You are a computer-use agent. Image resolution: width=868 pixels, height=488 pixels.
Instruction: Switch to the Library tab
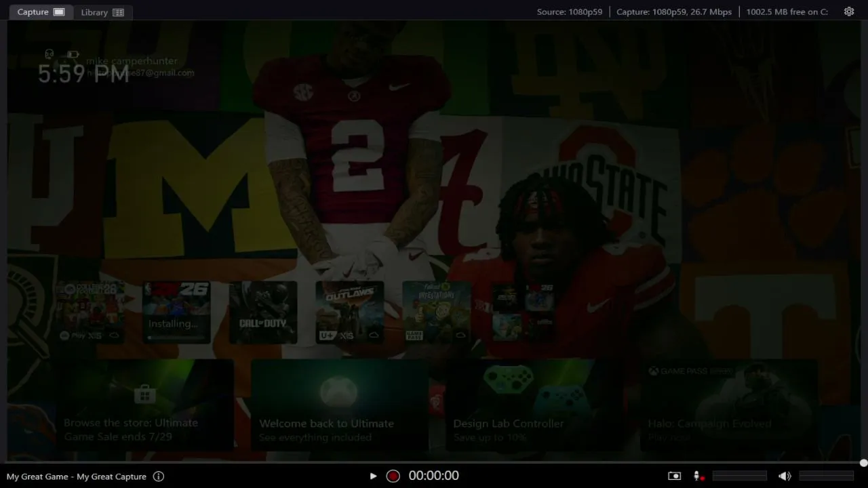point(102,12)
